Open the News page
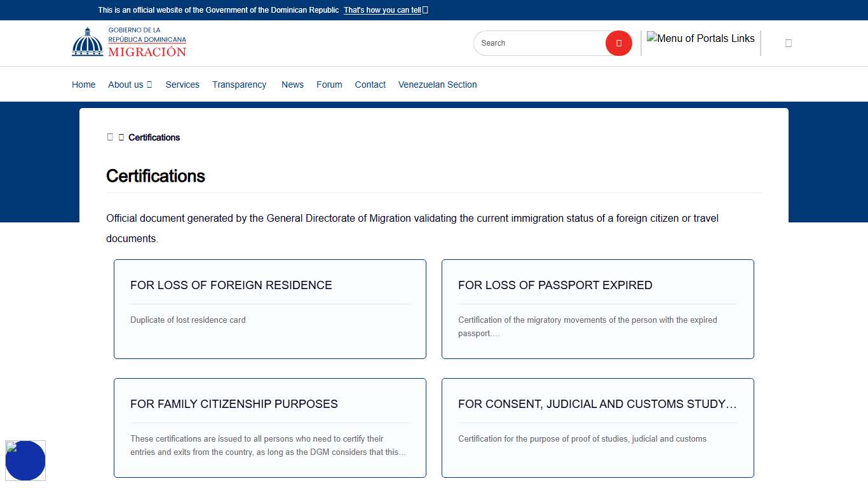 point(292,85)
